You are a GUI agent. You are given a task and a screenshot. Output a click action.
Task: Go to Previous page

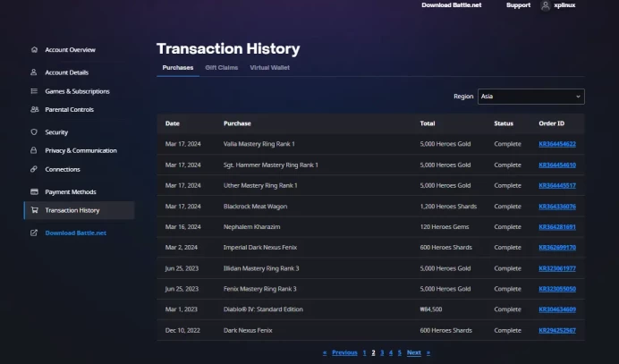click(344, 352)
